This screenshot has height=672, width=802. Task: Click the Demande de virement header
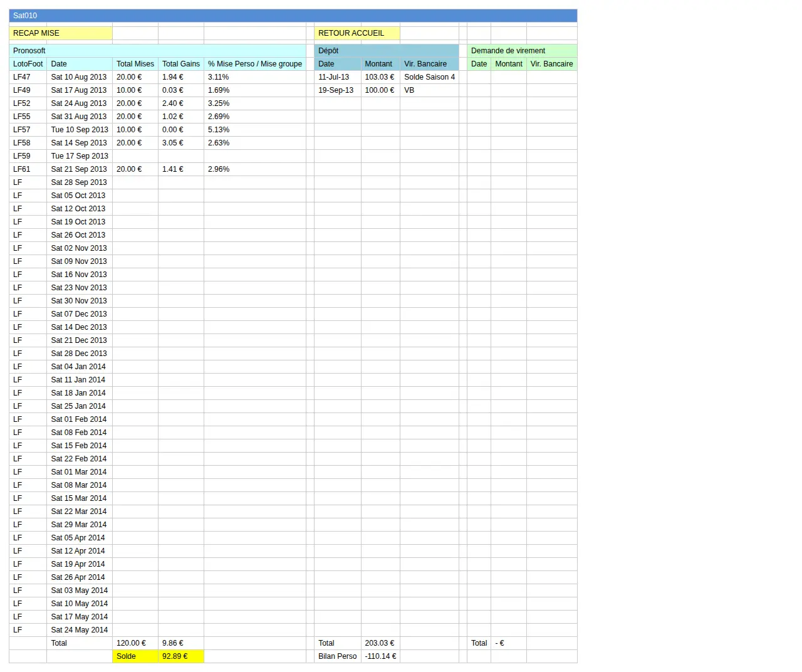pos(522,51)
